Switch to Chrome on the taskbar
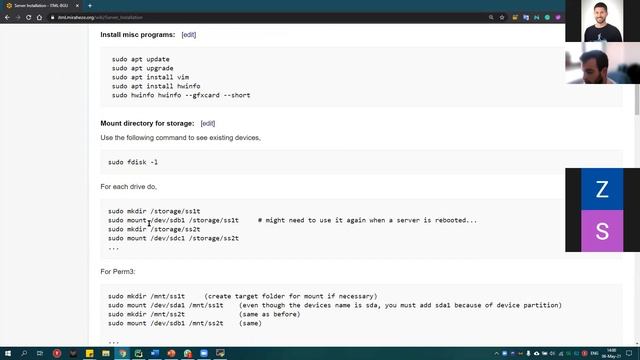 click(122, 353)
